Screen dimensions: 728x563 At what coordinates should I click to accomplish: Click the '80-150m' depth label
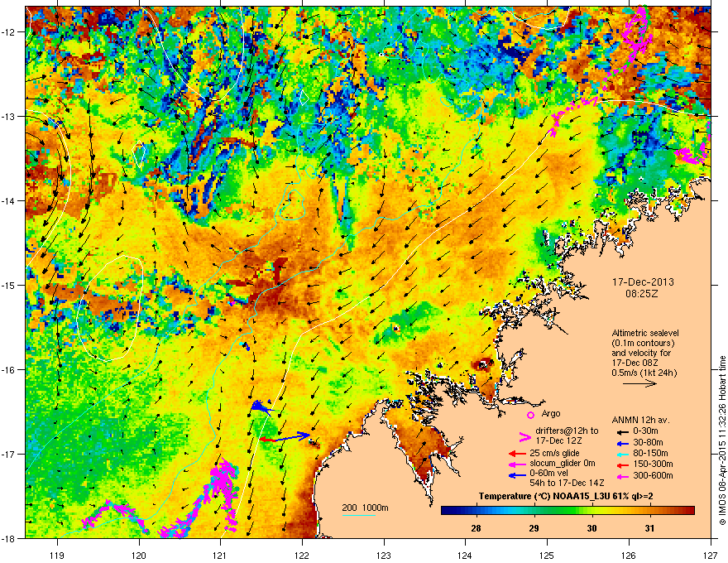[650, 454]
